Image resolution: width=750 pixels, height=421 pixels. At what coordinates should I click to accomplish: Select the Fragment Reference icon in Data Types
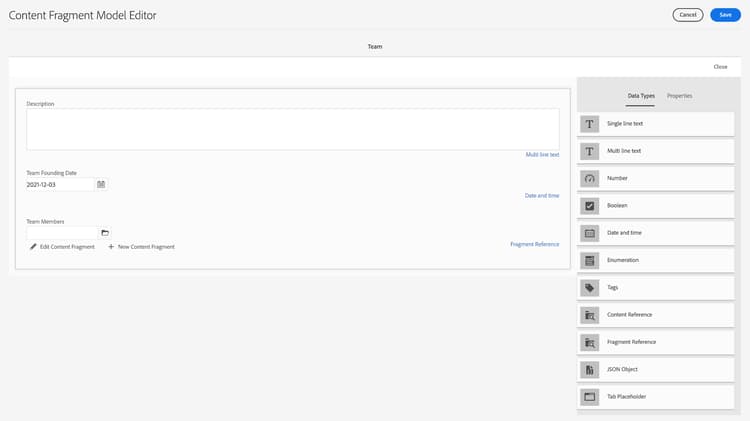[x=589, y=342]
